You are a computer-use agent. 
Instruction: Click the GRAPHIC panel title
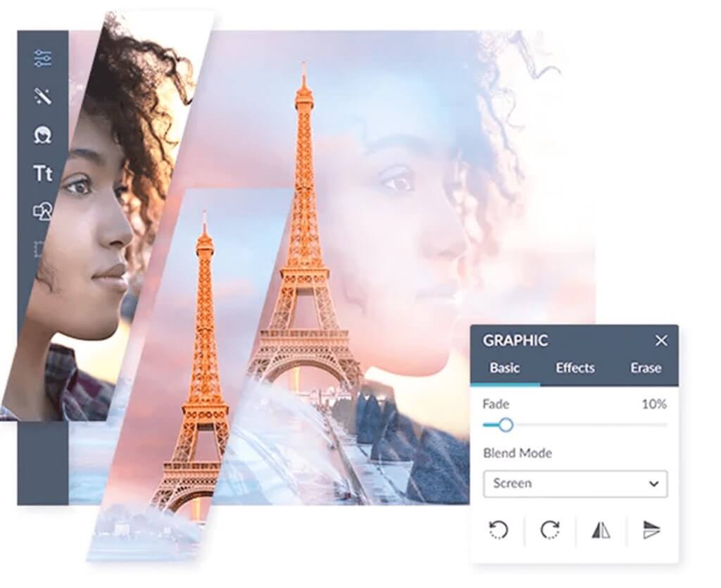(515, 341)
